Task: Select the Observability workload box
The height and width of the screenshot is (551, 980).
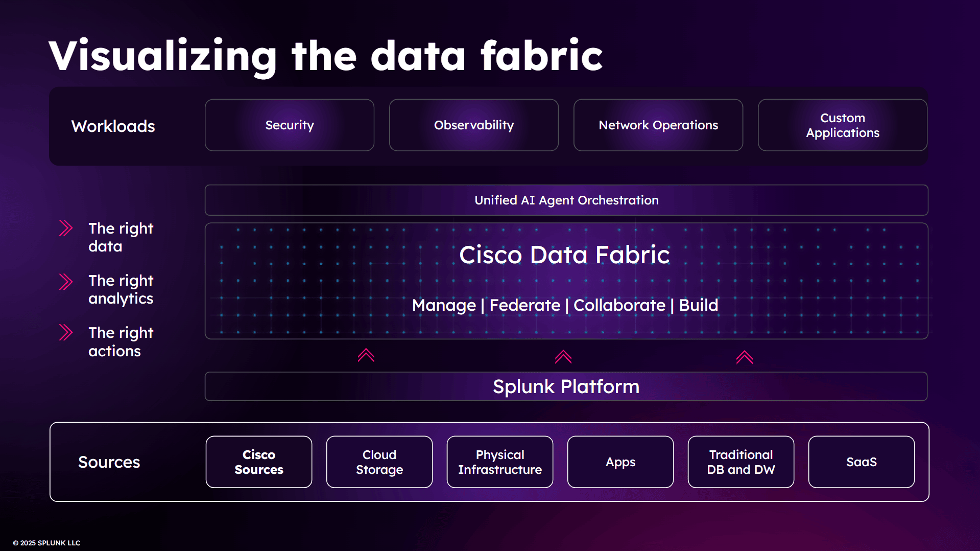Action: pos(474,125)
